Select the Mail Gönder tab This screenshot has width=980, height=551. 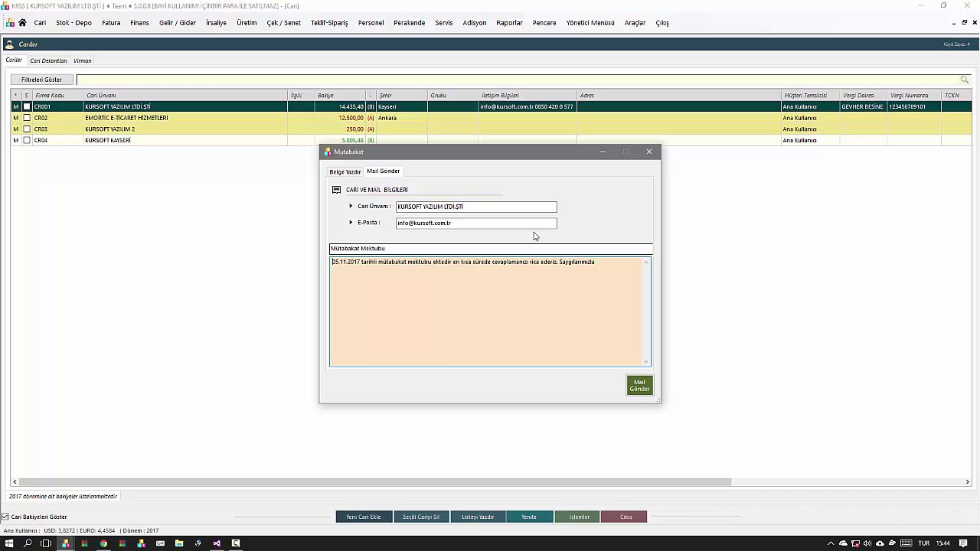click(383, 171)
